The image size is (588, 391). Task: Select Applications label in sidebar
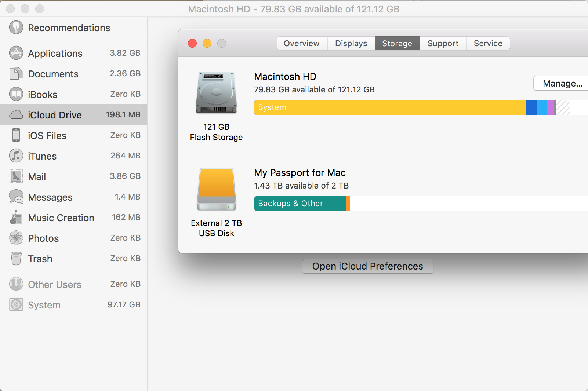(x=55, y=54)
